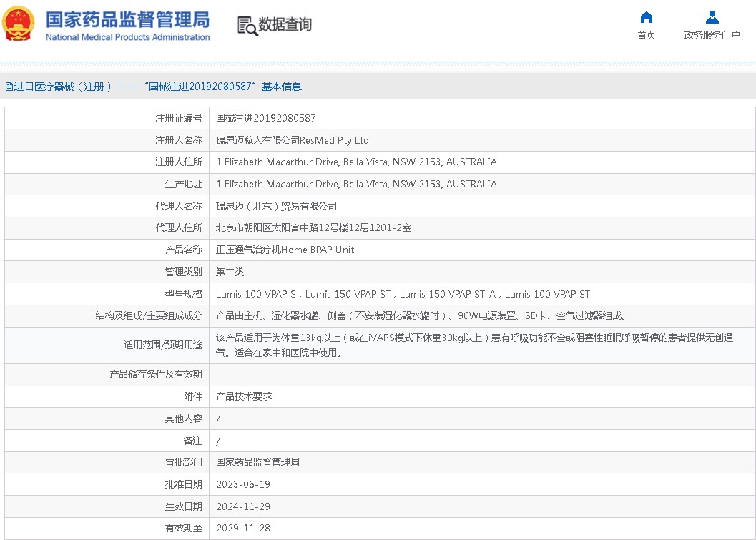Click the product name Home BPAP Unit cell

[x=285, y=250]
